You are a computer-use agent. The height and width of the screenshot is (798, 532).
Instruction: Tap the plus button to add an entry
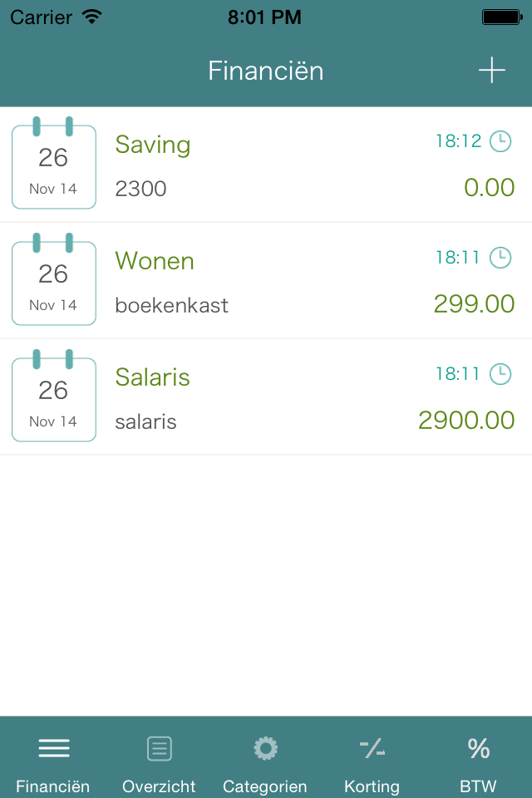[491, 71]
